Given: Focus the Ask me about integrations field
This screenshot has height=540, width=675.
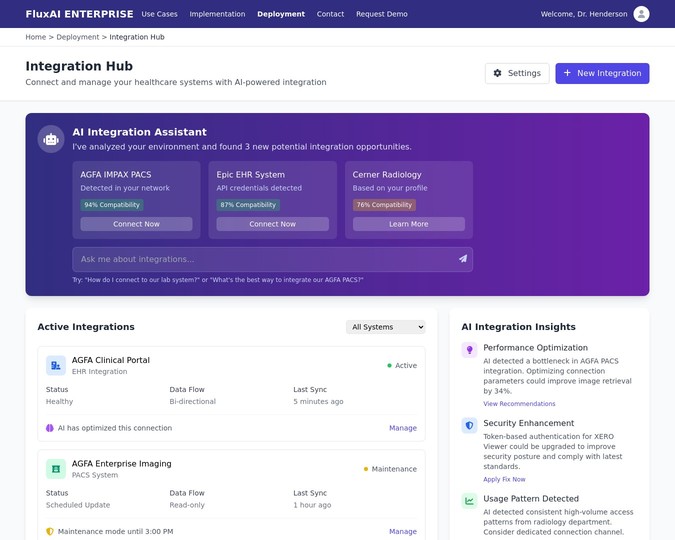Looking at the screenshot, I should [272, 259].
